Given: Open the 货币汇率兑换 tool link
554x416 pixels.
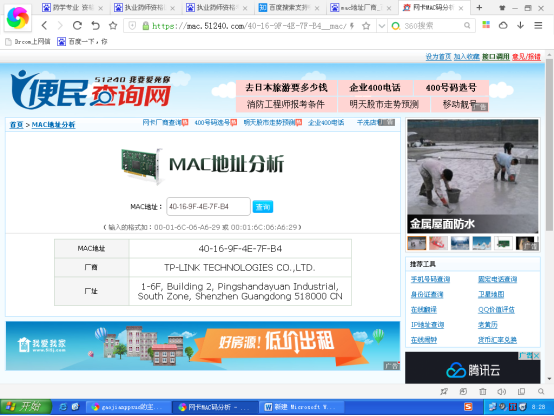Looking at the screenshot, I should click(x=497, y=340).
